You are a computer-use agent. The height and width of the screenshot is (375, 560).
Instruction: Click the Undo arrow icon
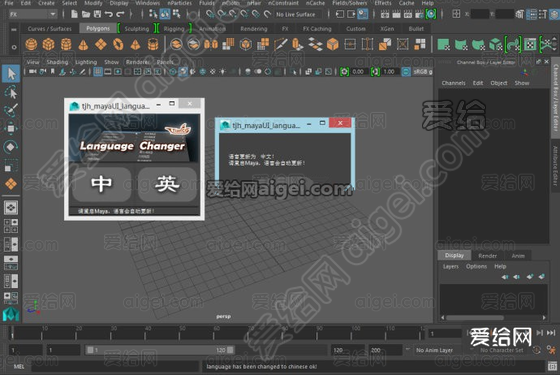coord(109,14)
